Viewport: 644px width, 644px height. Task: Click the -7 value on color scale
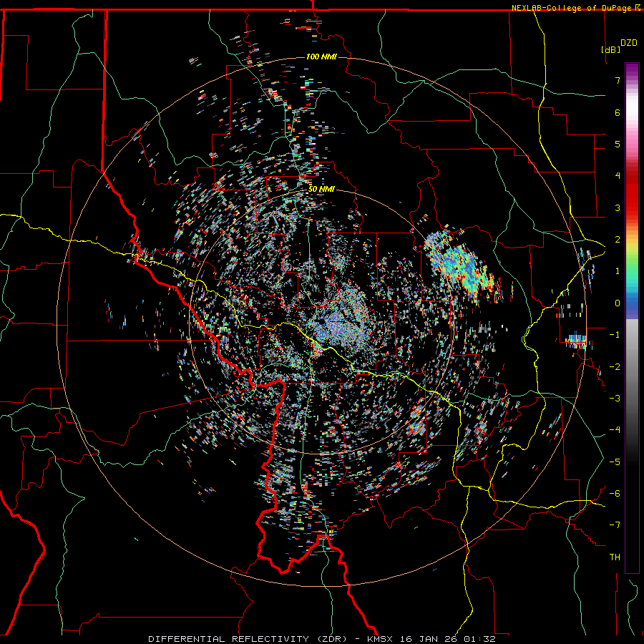click(x=615, y=525)
